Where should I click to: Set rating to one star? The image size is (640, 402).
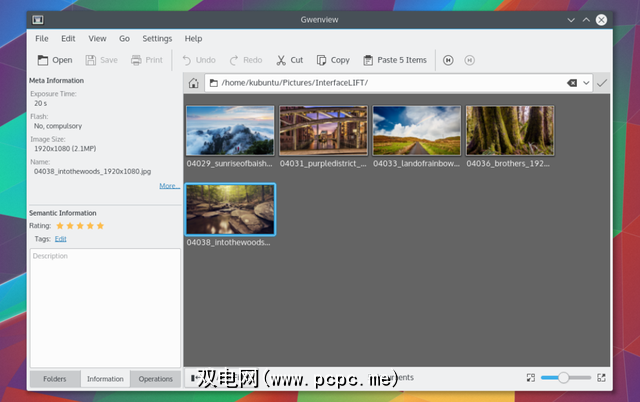point(60,226)
